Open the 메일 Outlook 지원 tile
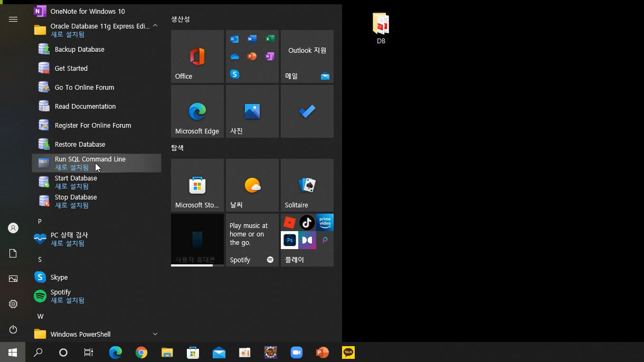This screenshot has height=362, width=644. pyautogui.click(x=307, y=56)
